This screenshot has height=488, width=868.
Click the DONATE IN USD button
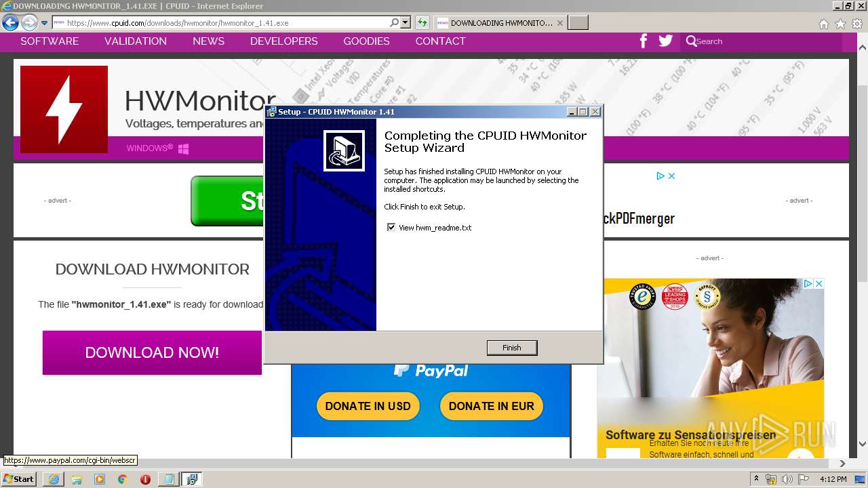368,406
